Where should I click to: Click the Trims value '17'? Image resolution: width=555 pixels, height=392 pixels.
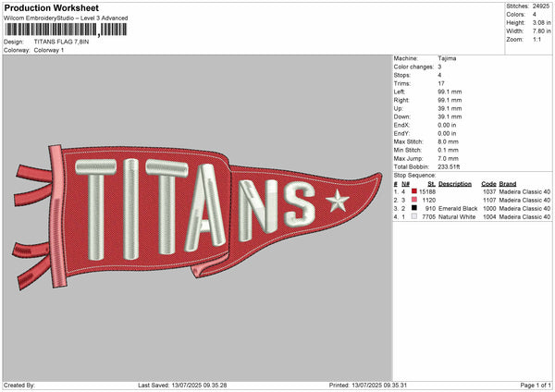click(x=441, y=83)
